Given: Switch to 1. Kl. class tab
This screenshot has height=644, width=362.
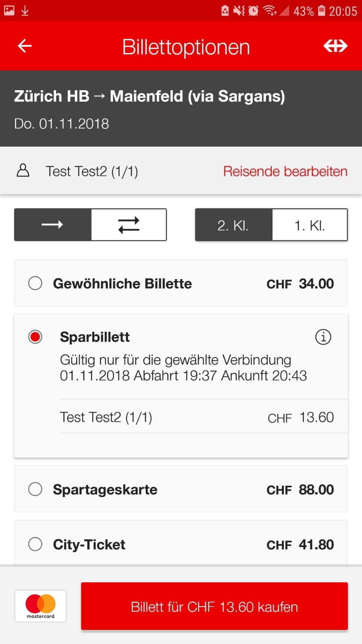Looking at the screenshot, I should (x=310, y=225).
